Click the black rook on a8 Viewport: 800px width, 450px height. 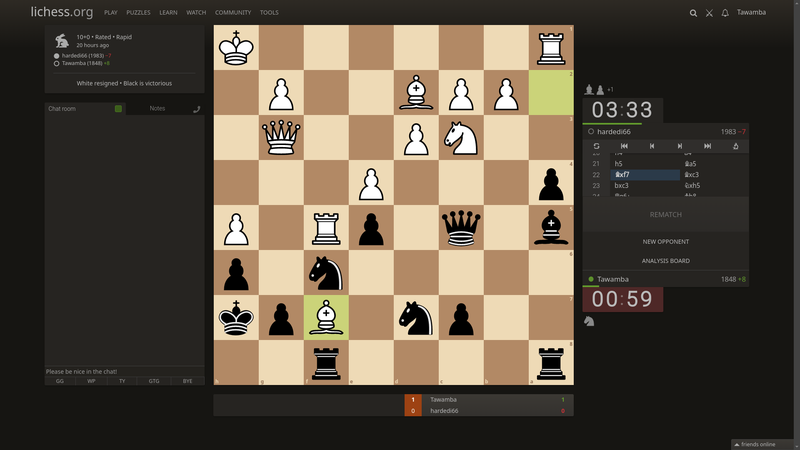coord(551,362)
